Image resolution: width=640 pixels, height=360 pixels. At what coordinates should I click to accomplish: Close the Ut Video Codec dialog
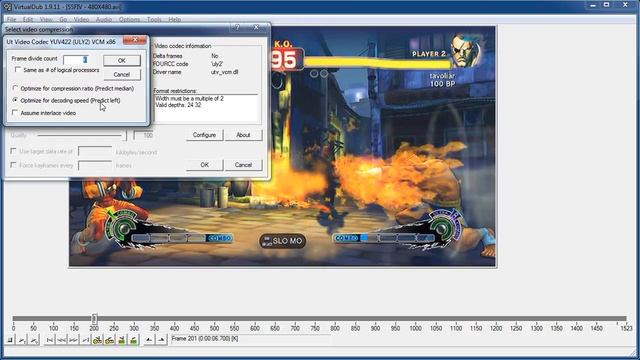click(135, 40)
